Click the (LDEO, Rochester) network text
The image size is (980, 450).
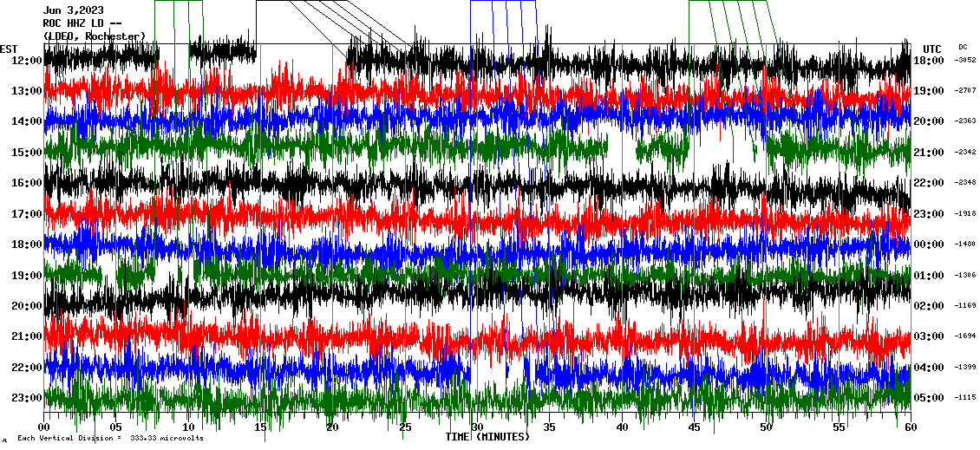[94, 36]
